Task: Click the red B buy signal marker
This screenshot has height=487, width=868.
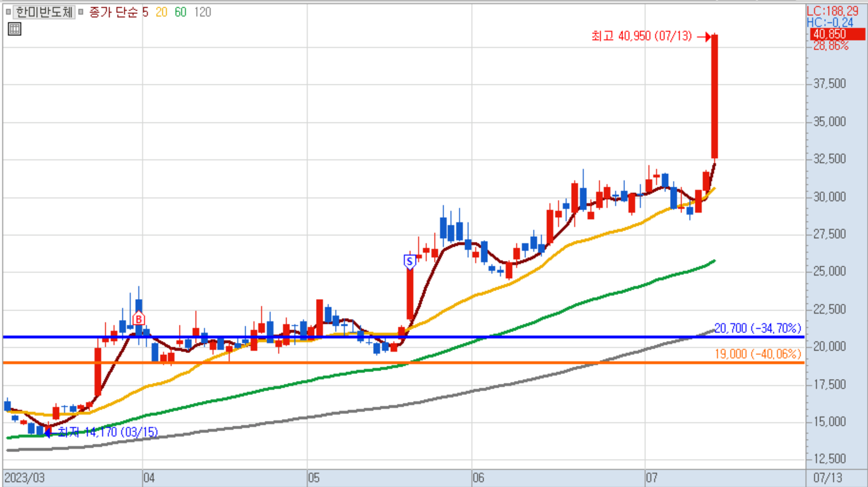Action: click(138, 319)
